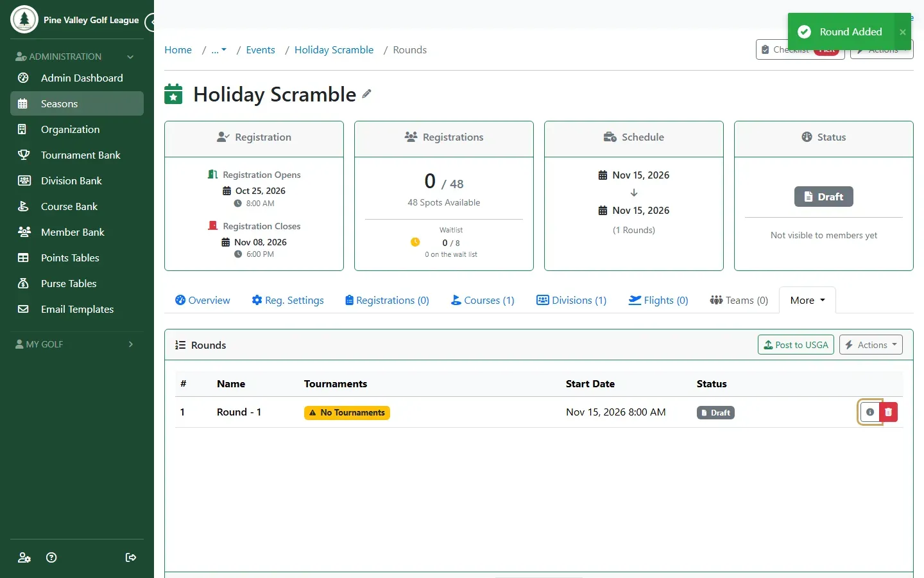
Task: Go to the Registrations (0) tab
Action: [x=387, y=300]
